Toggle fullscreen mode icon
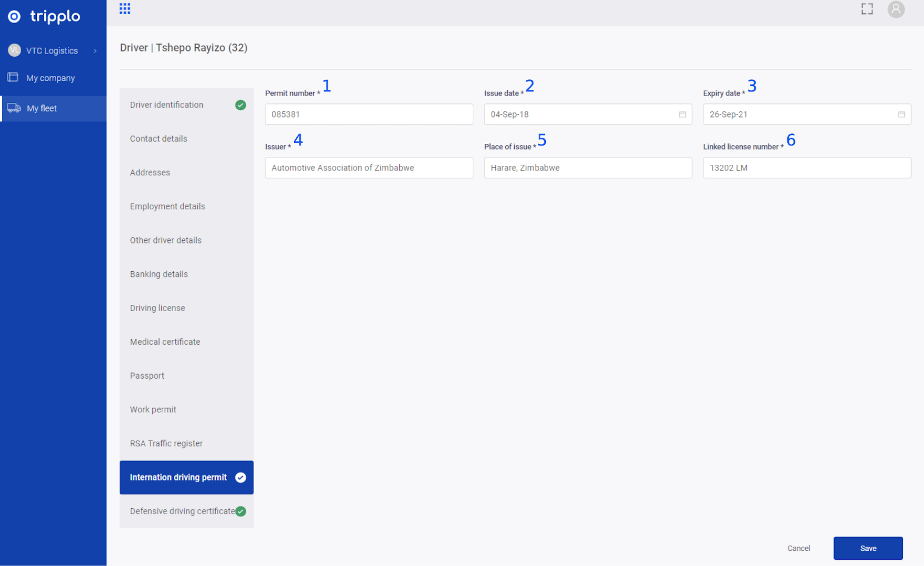Viewport: 924px width, 566px height. point(867,9)
